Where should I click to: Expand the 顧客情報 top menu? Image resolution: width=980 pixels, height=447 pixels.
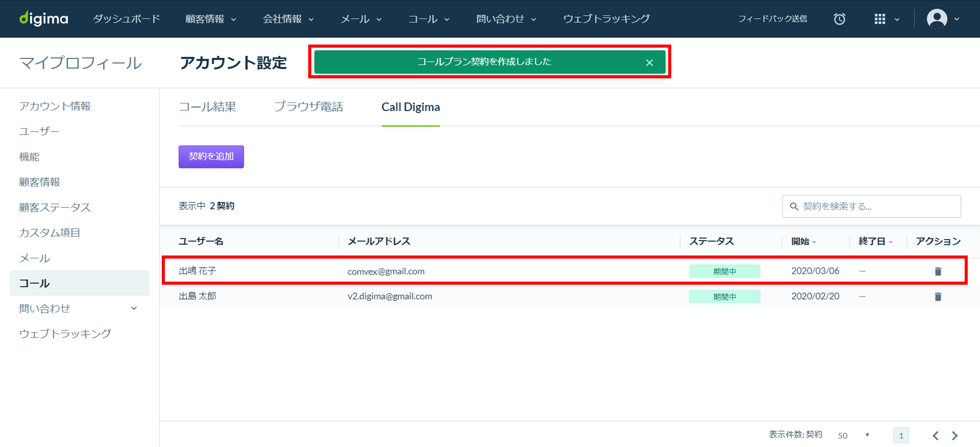(x=210, y=19)
